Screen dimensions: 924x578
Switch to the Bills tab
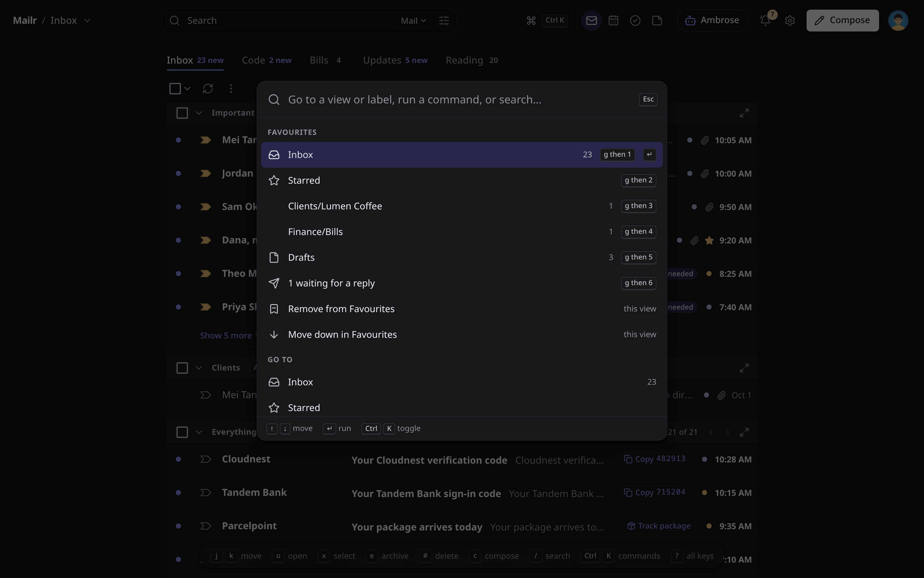pos(325,60)
